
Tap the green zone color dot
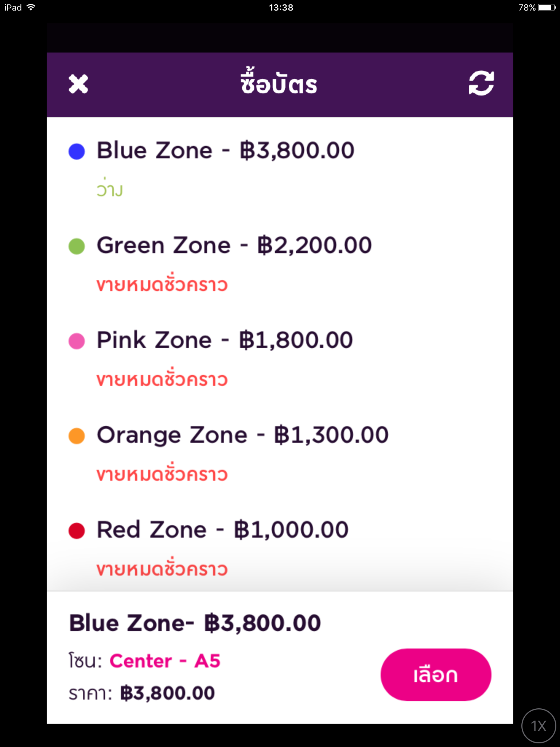point(77,246)
